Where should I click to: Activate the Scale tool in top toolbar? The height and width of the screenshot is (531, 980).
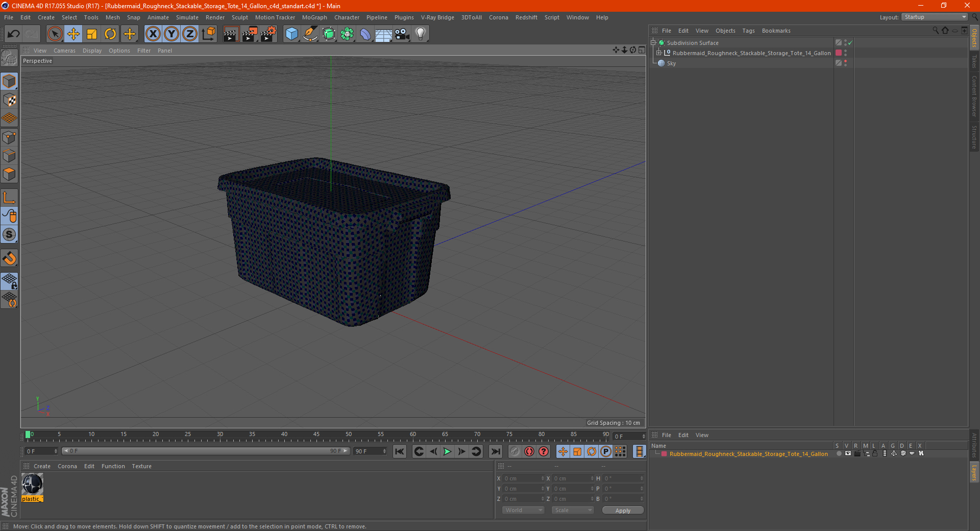(92, 34)
